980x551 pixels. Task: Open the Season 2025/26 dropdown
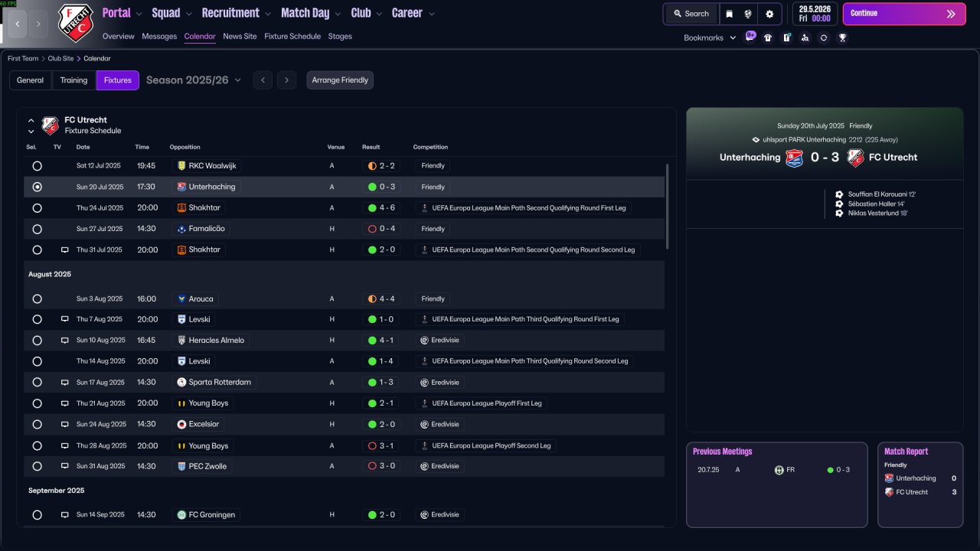(x=194, y=80)
